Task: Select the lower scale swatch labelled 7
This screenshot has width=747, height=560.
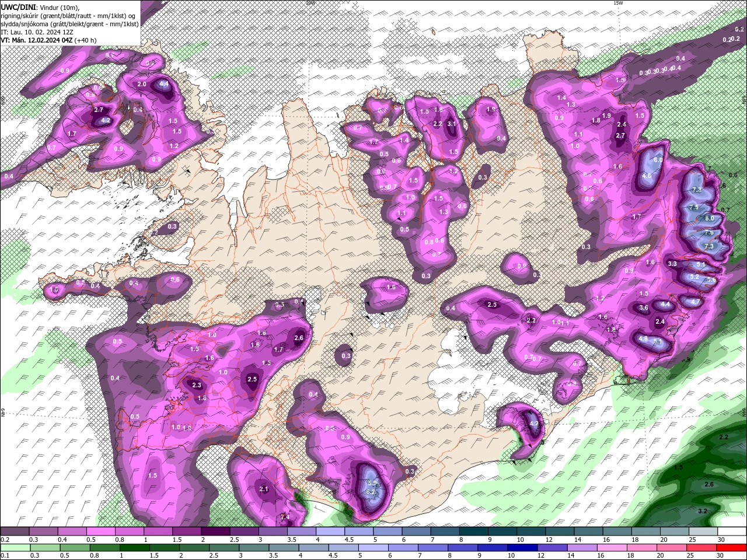Action: point(433,547)
